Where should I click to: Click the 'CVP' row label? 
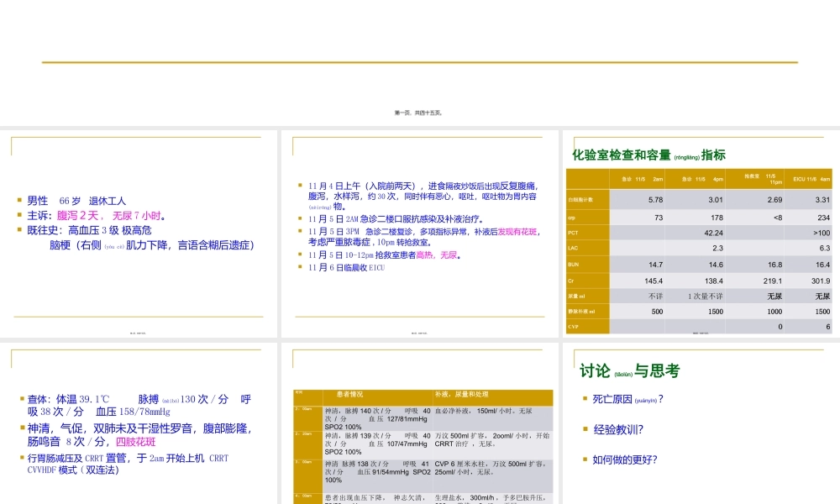(x=588, y=326)
